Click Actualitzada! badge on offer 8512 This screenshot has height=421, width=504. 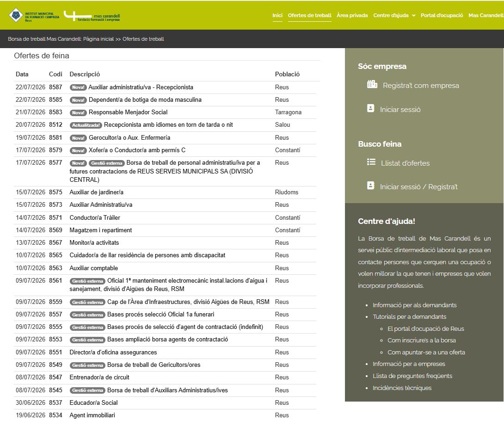click(x=86, y=125)
